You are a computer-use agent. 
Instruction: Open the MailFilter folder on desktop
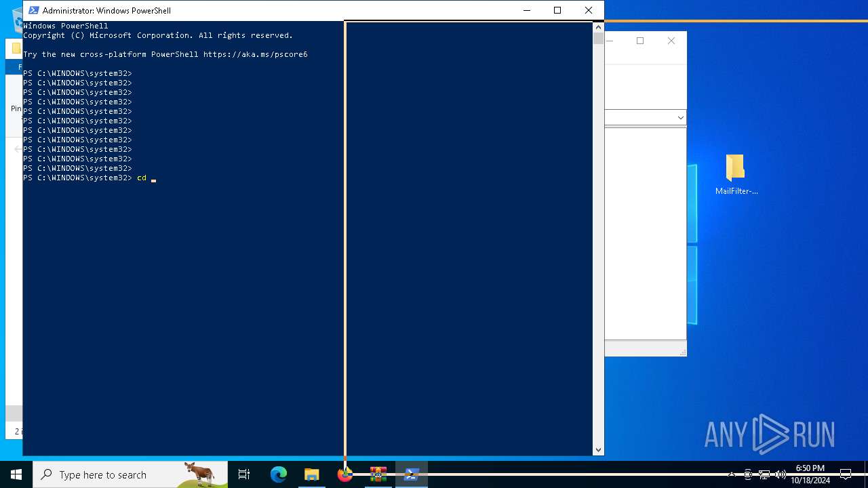[736, 175]
